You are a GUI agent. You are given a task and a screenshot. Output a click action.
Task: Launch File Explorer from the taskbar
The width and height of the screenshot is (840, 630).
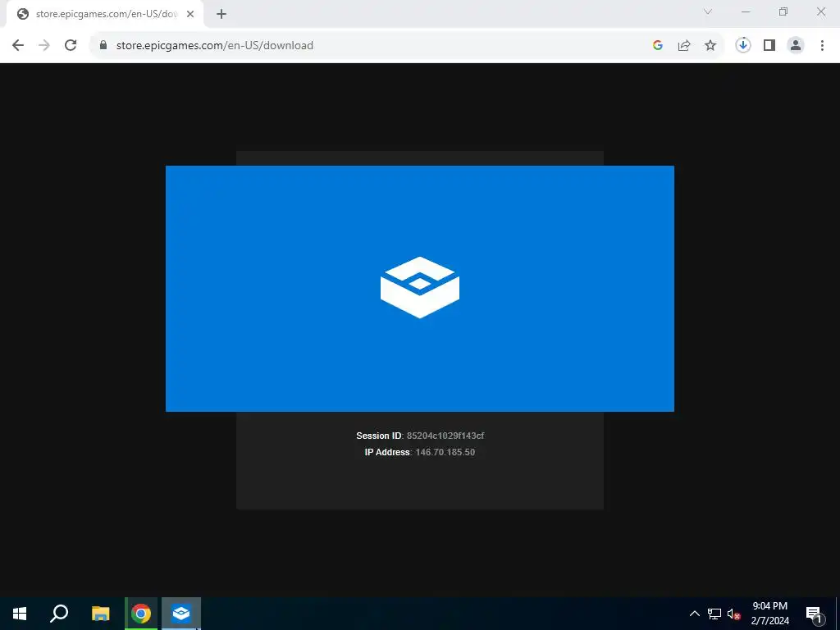[x=101, y=614]
